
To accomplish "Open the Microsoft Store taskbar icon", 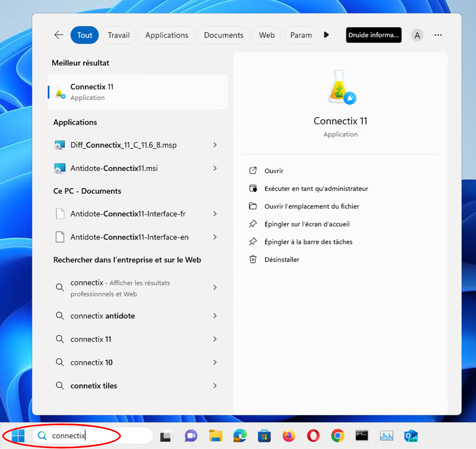I will click(x=264, y=436).
